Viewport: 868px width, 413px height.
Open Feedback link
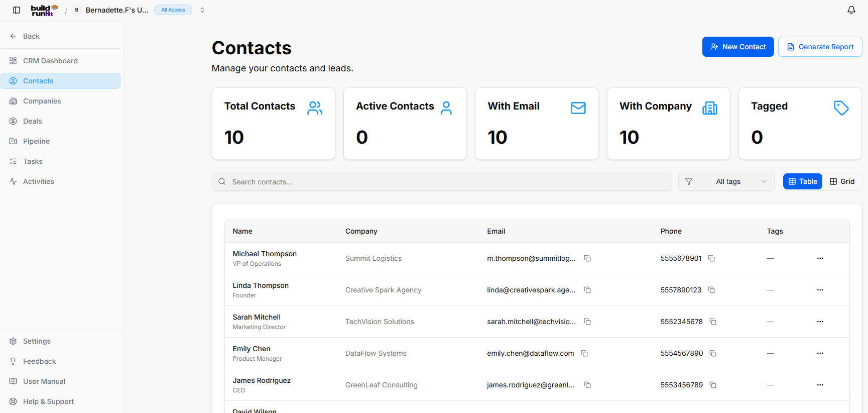[61, 361]
